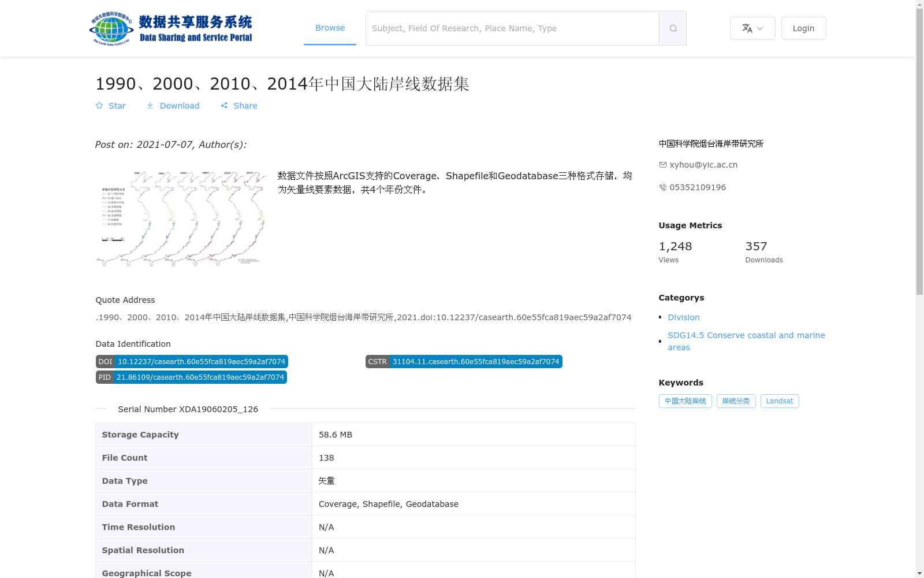Open the Division category link
Viewport: 924px width, 578px height.
coord(684,317)
